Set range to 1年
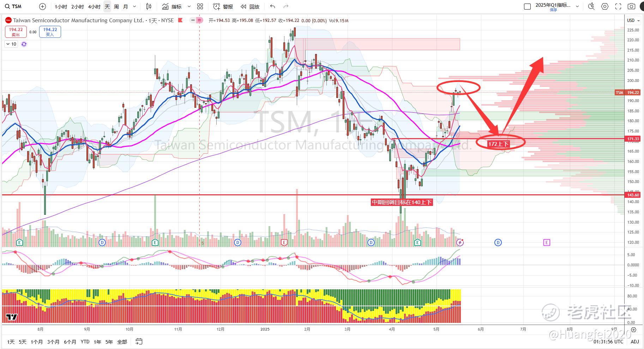The width and height of the screenshot is (644, 349). pos(97,342)
